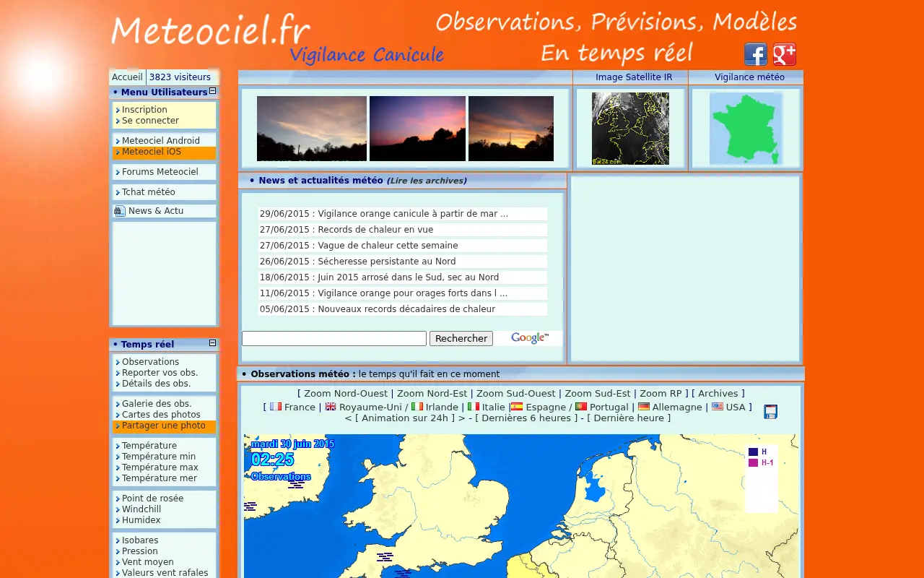Image resolution: width=924 pixels, height=578 pixels.
Task: Open 'Lire les archives' link
Action: 427,181
